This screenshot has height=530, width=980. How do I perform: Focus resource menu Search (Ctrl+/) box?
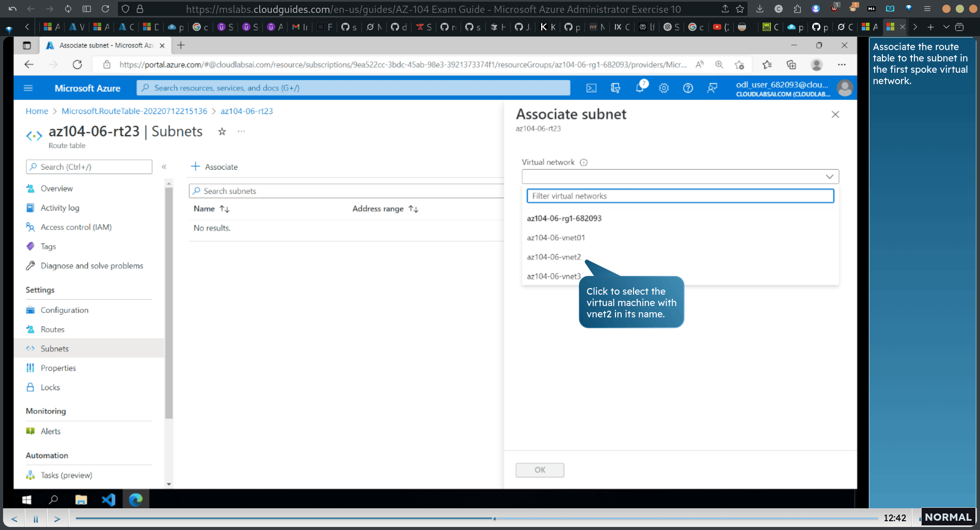(89, 167)
